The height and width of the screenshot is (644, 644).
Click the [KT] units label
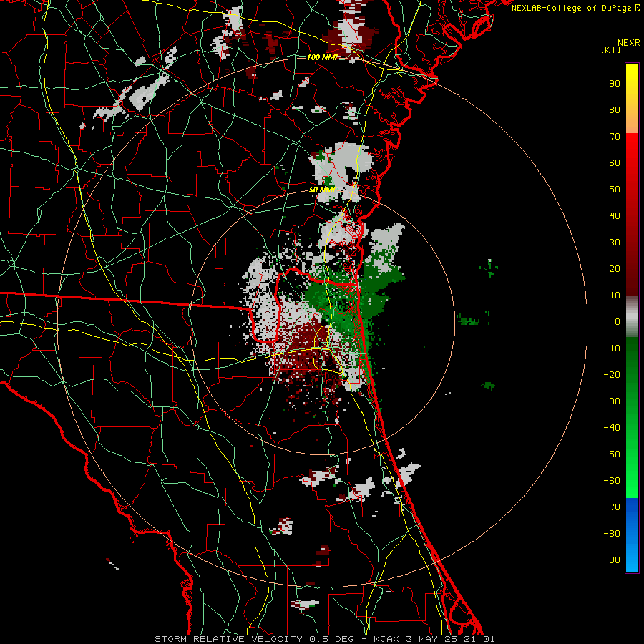[611, 49]
